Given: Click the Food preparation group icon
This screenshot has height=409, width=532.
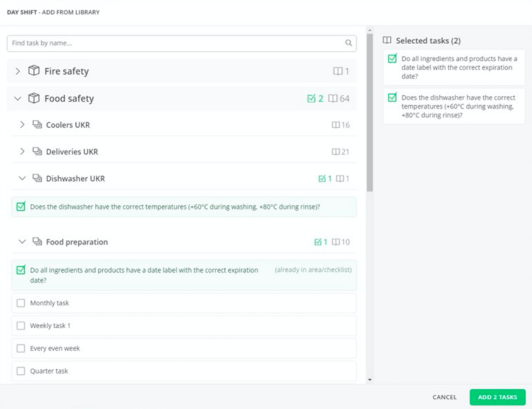Looking at the screenshot, I should (x=37, y=242).
